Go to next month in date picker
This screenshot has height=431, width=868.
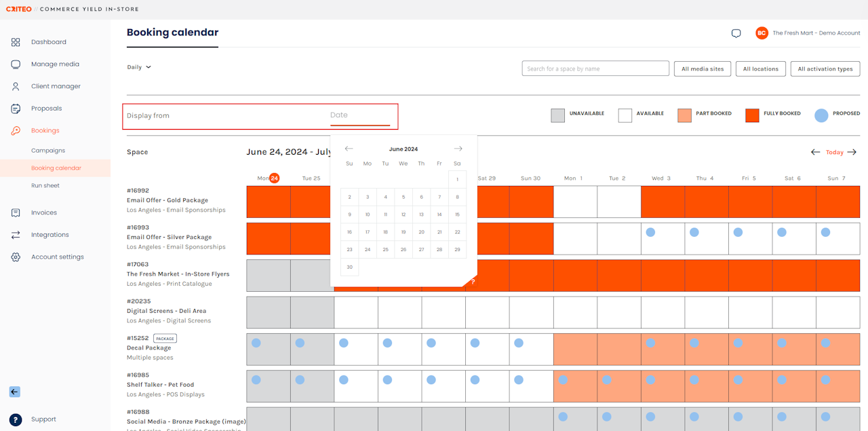[x=458, y=149]
